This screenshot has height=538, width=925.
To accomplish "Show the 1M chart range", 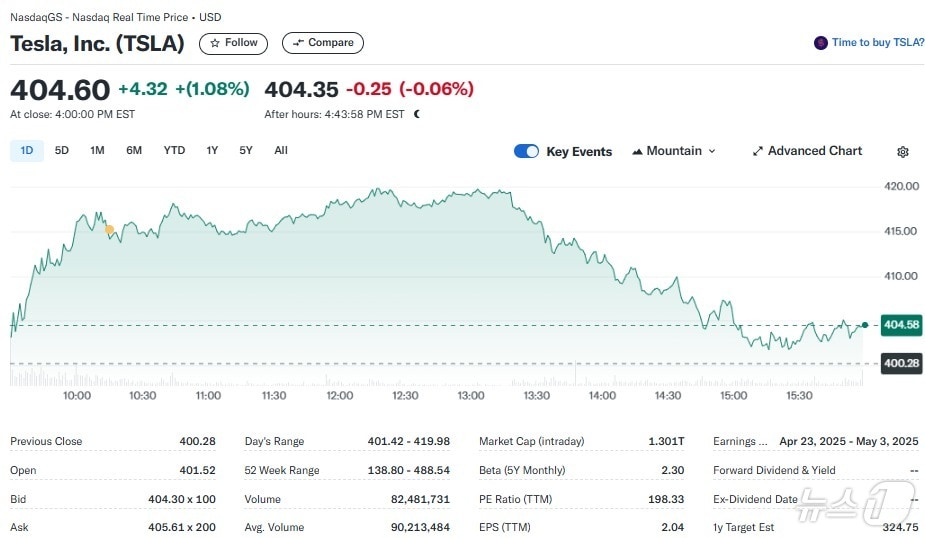I will coord(97,151).
